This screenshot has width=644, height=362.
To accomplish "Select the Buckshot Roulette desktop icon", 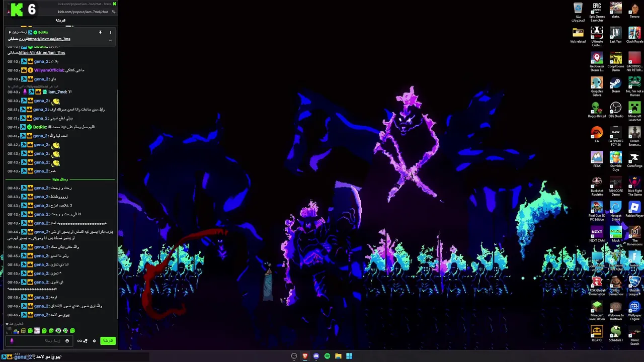I will pyautogui.click(x=597, y=187).
